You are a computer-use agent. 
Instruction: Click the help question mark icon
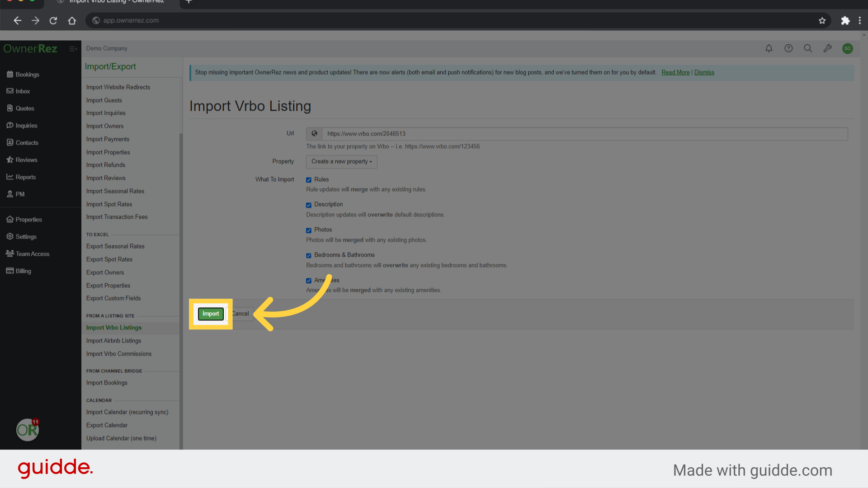[x=788, y=48]
